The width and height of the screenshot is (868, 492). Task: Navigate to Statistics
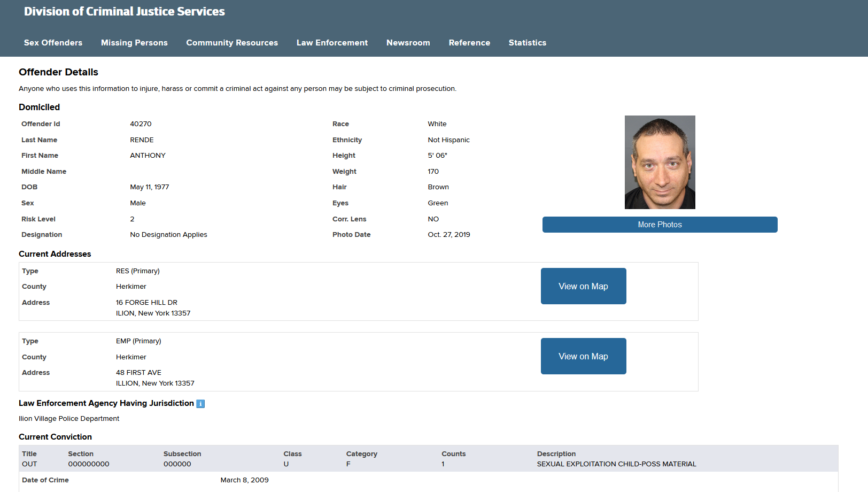(528, 43)
